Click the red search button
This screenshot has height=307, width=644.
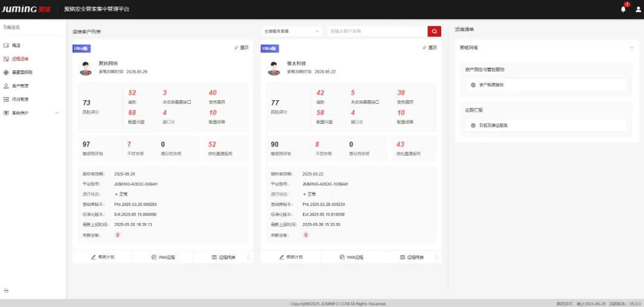click(x=434, y=31)
